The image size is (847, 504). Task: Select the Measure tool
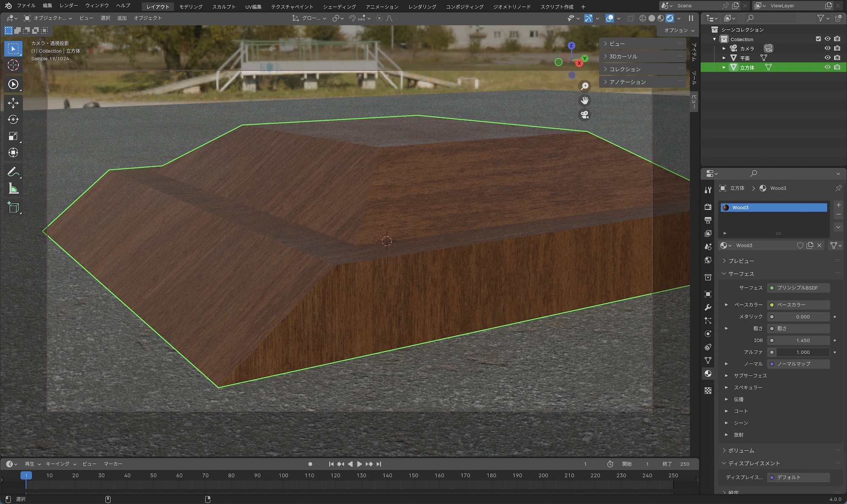coord(13,188)
